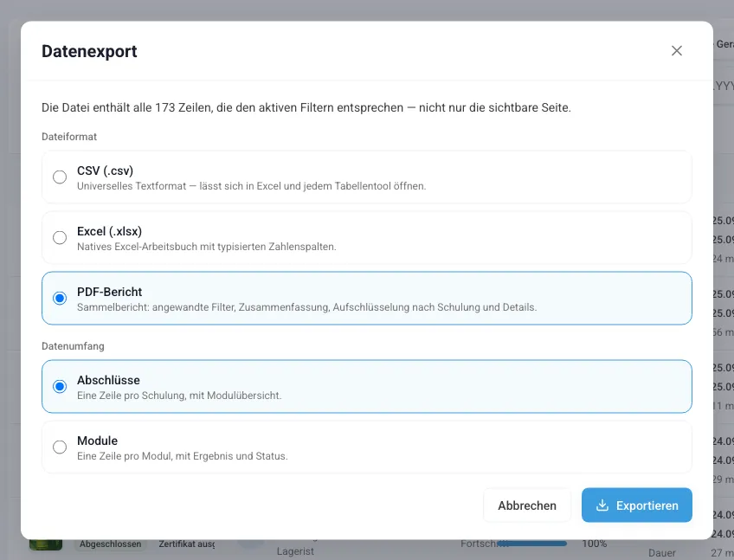Click the download icon in Exportieren button
This screenshot has height=560, width=734.
point(602,505)
